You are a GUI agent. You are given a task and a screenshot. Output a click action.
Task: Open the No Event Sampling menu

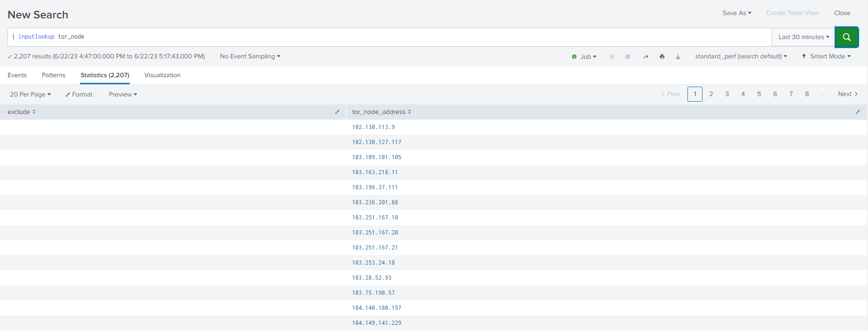point(250,57)
